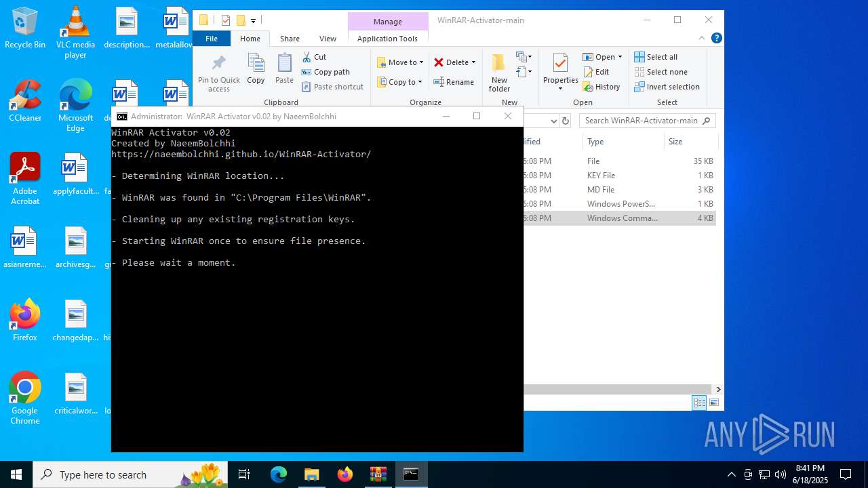Delete the selected item with red X
Image resolution: width=868 pixels, height=488 pixels.
[451, 62]
